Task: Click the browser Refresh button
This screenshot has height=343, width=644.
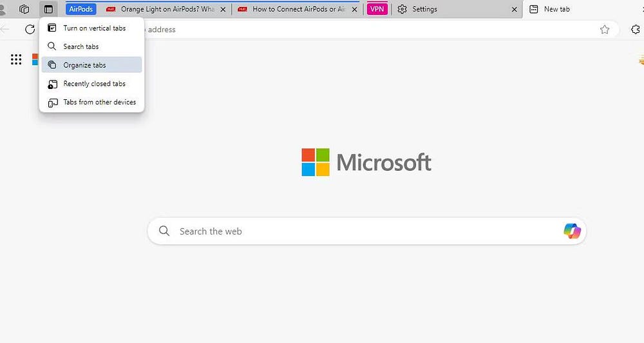Action: [x=30, y=29]
